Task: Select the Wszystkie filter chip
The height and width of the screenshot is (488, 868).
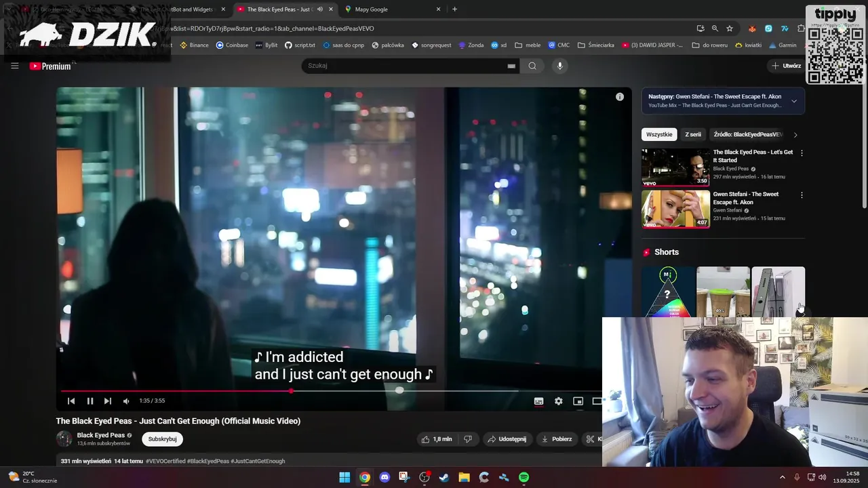Action: pyautogui.click(x=659, y=134)
